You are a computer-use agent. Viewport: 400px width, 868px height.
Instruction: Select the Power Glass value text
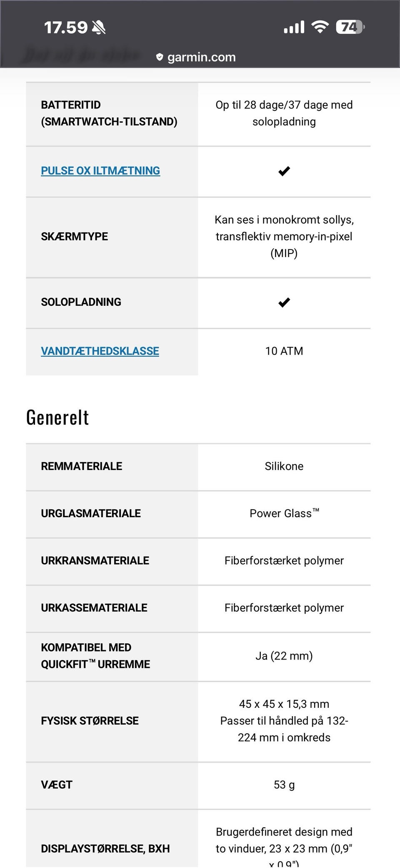point(284,513)
